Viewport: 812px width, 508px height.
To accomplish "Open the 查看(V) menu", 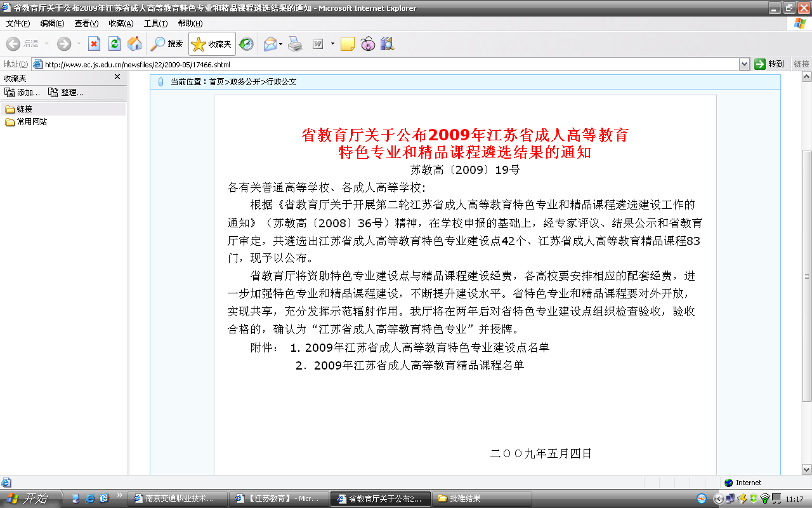I will pos(86,23).
